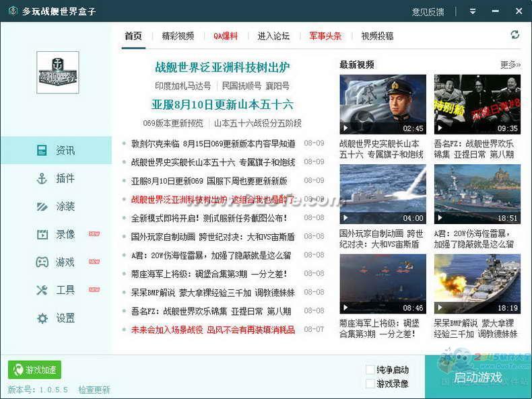Image resolution: width=532 pixels, height=399 pixels.
Task: Open news A君：20W伤海怪雷暴
Action: pyautogui.click(x=211, y=255)
